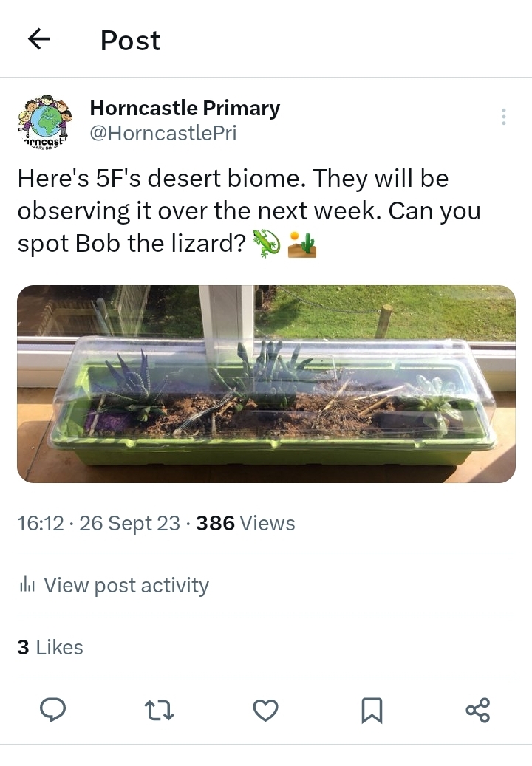Like the post with heart icon
The height and width of the screenshot is (766, 532).
click(266, 711)
